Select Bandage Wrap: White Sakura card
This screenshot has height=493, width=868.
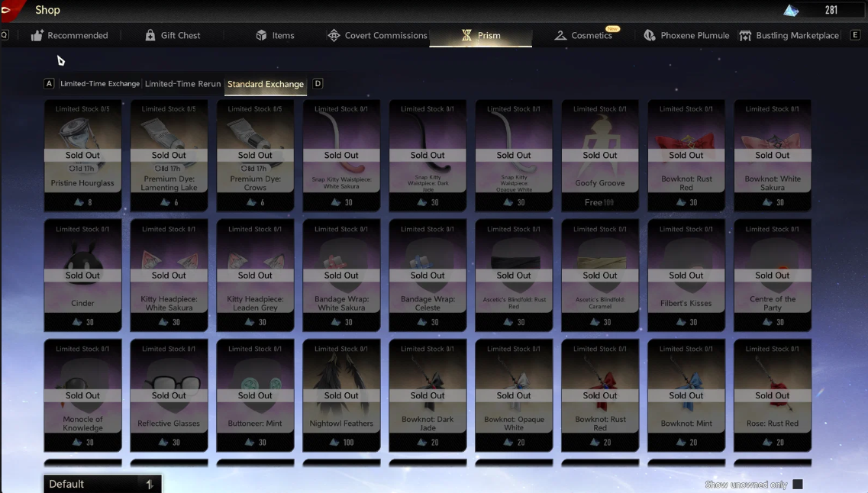pyautogui.click(x=341, y=275)
